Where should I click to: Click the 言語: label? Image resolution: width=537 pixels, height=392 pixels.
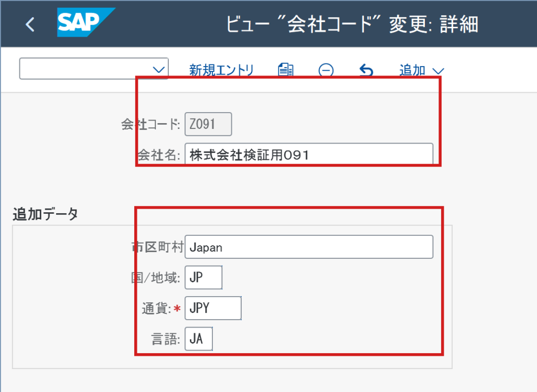166,339
